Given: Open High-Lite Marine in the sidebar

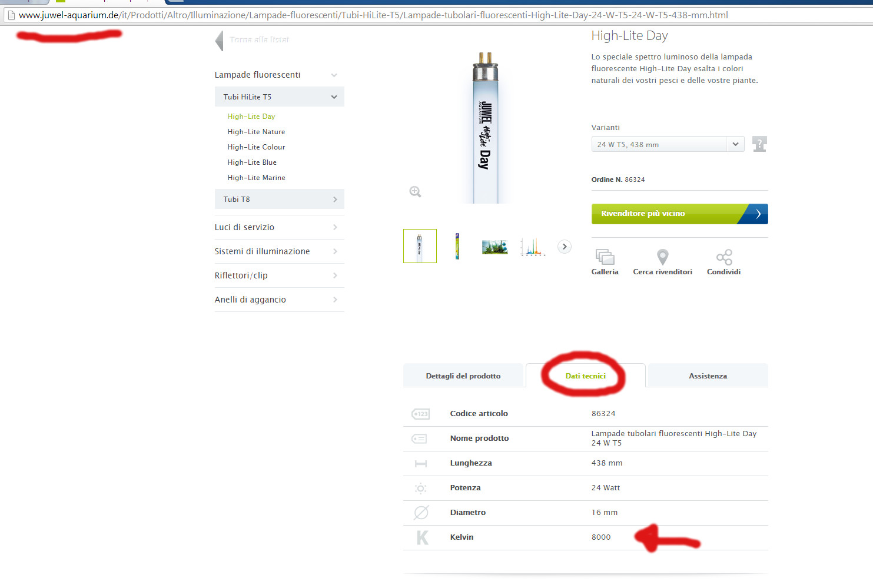Looking at the screenshot, I should pyautogui.click(x=256, y=178).
